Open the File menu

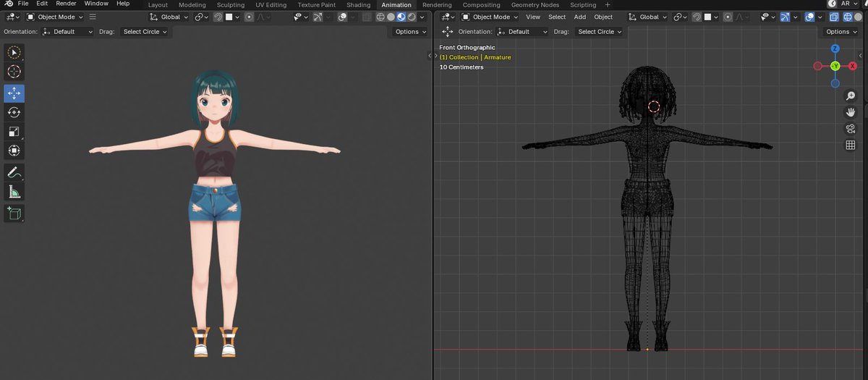(x=23, y=4)
